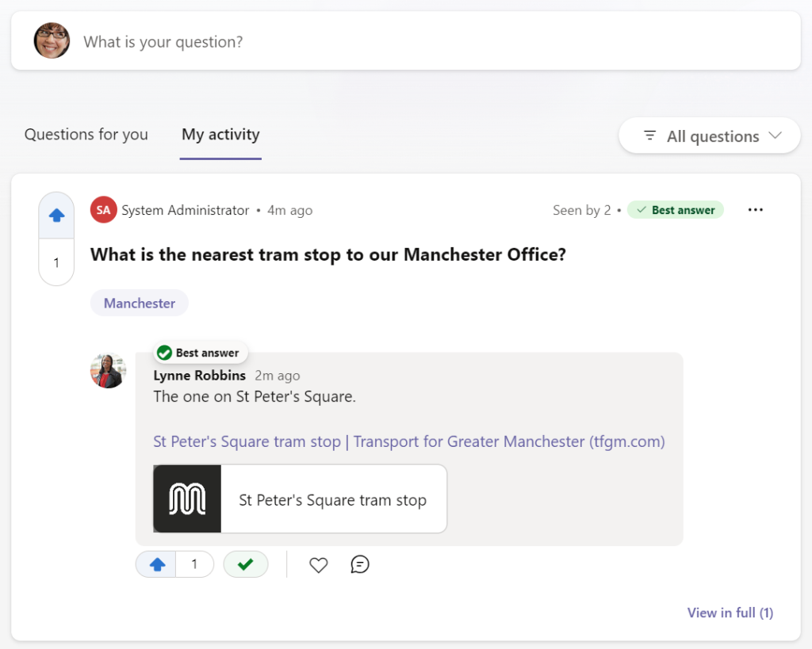Click the red SA avatar icon
Viewport: 812px width, 649px height.
[103, 210]
